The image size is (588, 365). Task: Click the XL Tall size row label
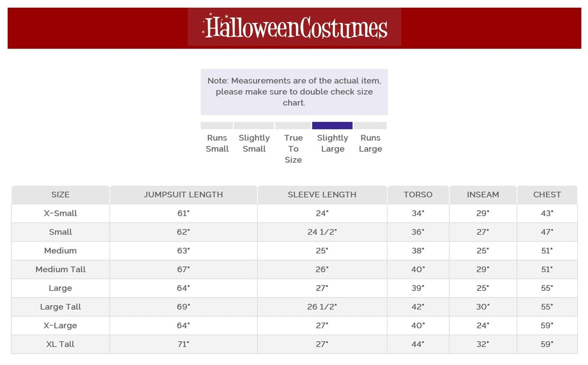pos(60,344)
